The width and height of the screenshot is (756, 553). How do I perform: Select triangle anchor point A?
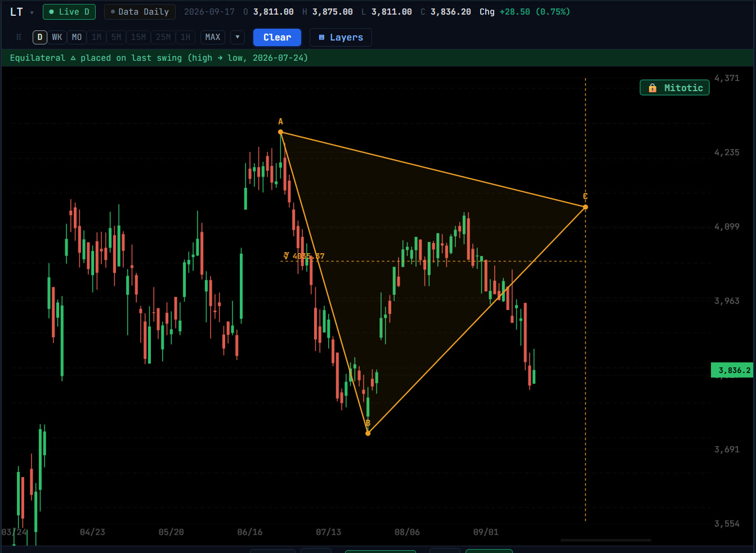pyautogui.click(x=280, y=132)
